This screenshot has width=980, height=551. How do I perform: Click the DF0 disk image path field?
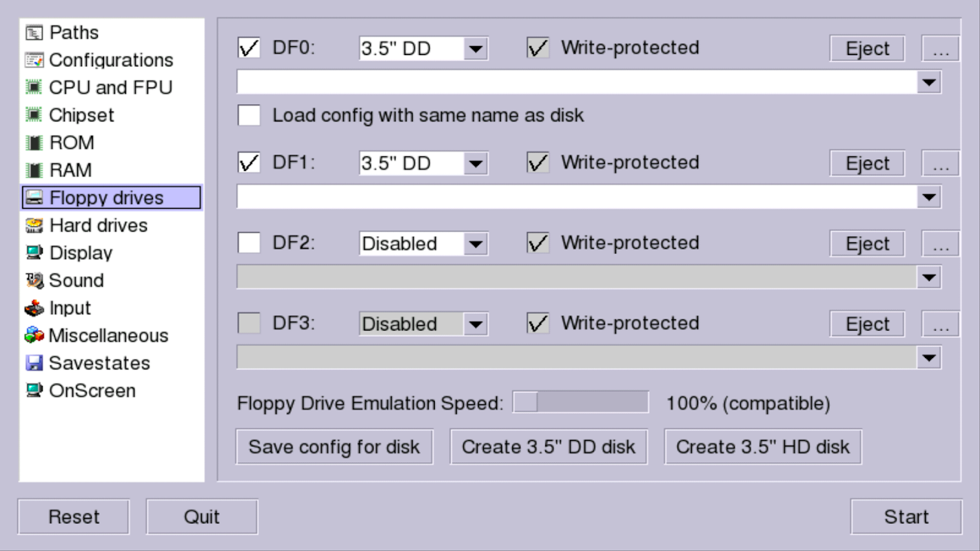tap(577, 83)
